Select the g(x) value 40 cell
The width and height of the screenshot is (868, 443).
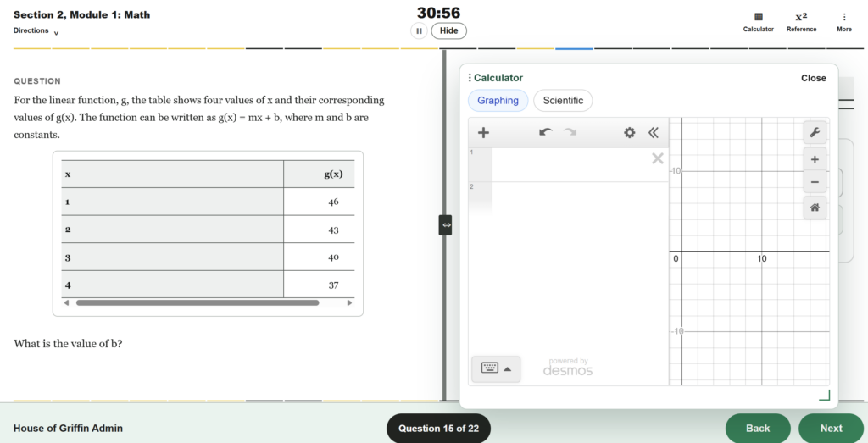pos(319,257)
